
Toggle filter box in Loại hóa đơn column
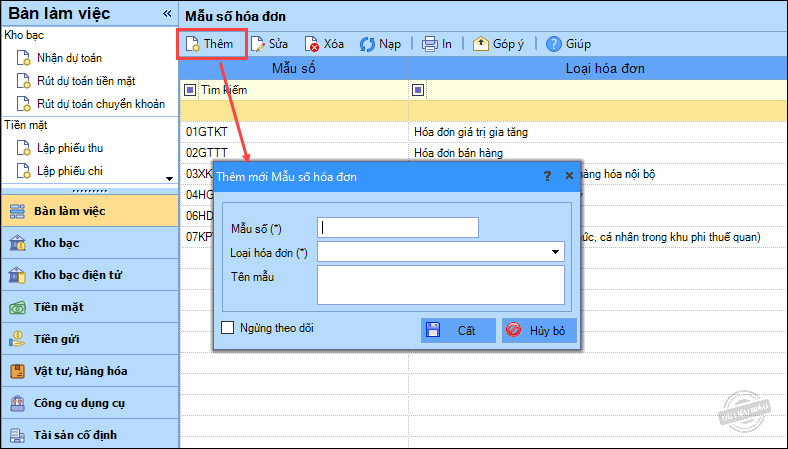coord(418,90)
